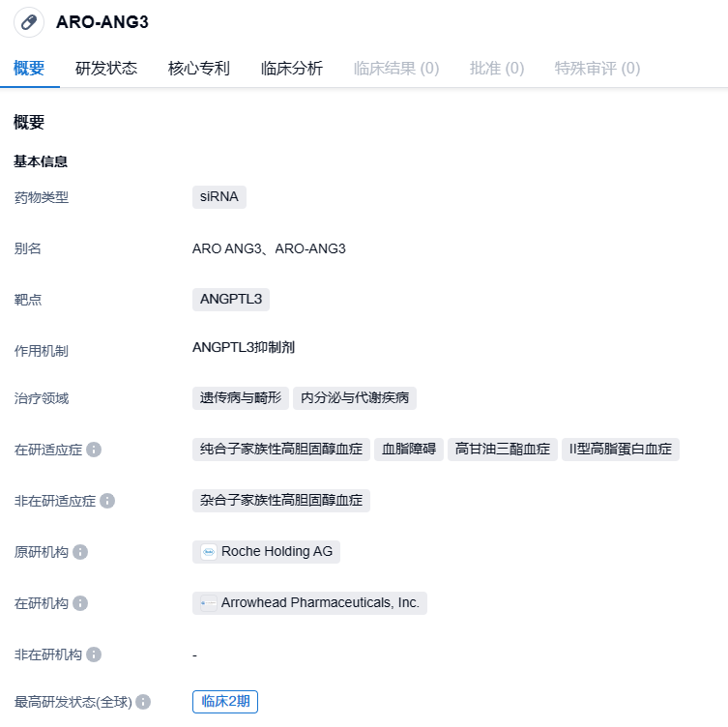Click the Roche company logo icon
This screenshot has width=728, height=727.
(209, 552)
